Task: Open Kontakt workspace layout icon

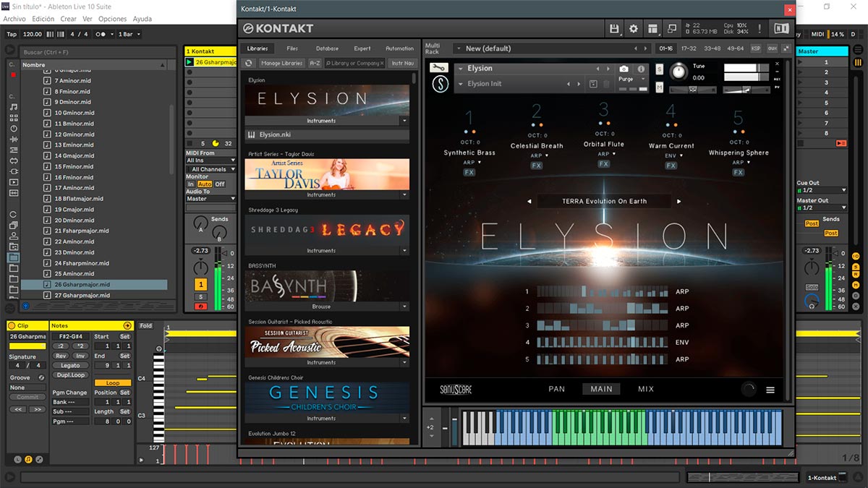Action: 653,28
